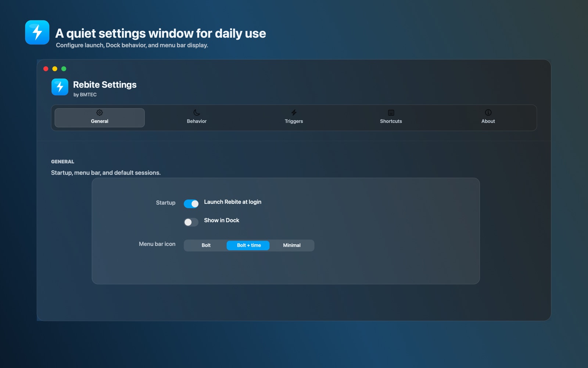Click 'Startup, menu bar, and default sessions.' text
This screenshot has height=368, width=588.
tap(106, 173)
